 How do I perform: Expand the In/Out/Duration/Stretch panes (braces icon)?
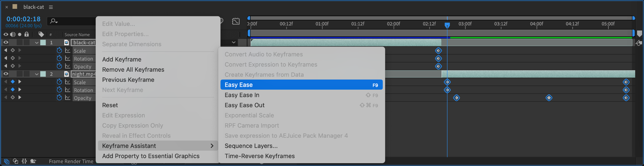(x=24, y=161)
